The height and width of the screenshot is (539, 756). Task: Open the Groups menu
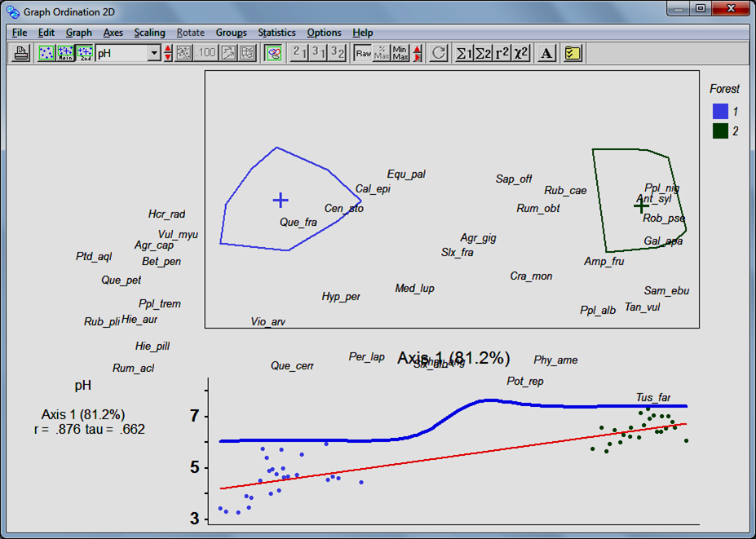[x=231, y=33]
